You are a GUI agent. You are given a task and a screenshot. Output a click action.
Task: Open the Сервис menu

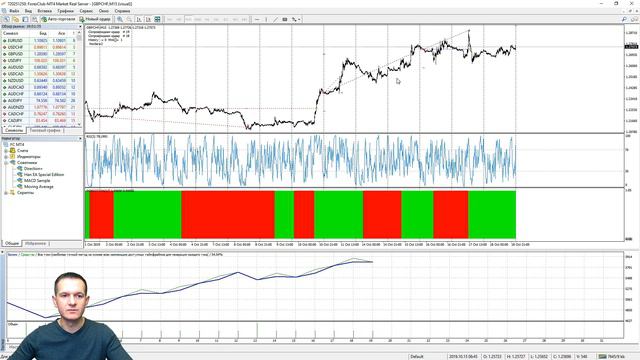point(86,11)
